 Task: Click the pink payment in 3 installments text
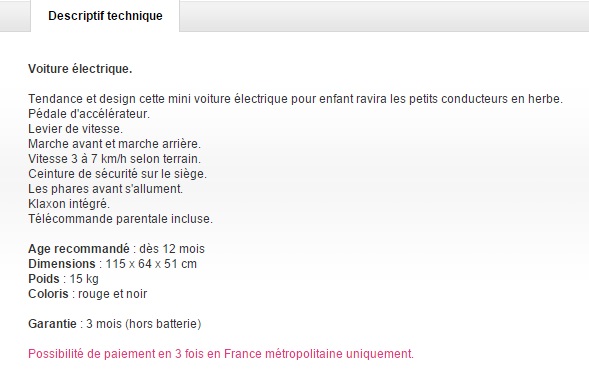point(221,354)
